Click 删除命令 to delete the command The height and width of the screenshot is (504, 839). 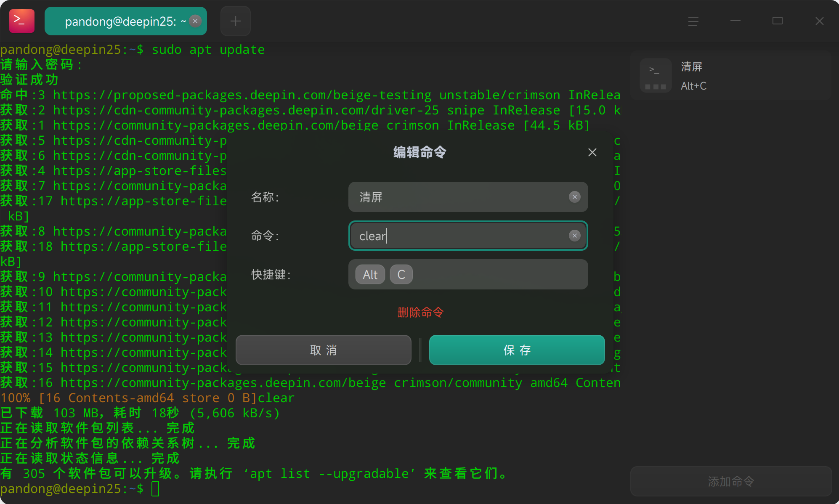420,312
